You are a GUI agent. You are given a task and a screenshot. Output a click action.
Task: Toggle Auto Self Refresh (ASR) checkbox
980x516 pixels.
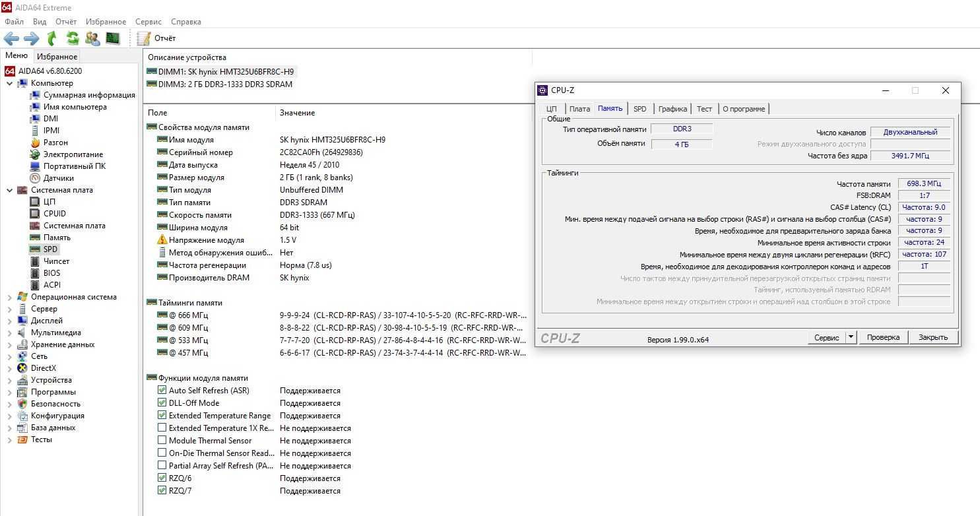tap(162, 391)
